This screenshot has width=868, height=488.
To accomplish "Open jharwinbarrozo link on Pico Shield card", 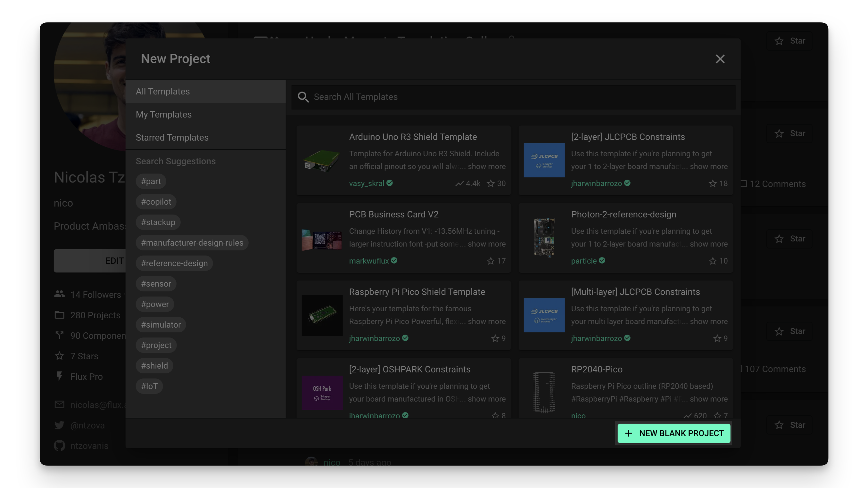I will tap(374, 338).
